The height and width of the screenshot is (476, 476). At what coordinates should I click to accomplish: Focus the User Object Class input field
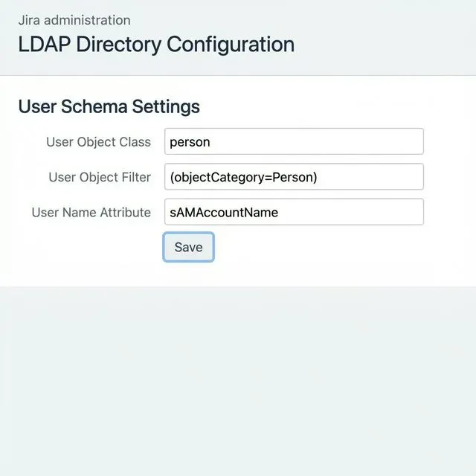coord(294,141)
